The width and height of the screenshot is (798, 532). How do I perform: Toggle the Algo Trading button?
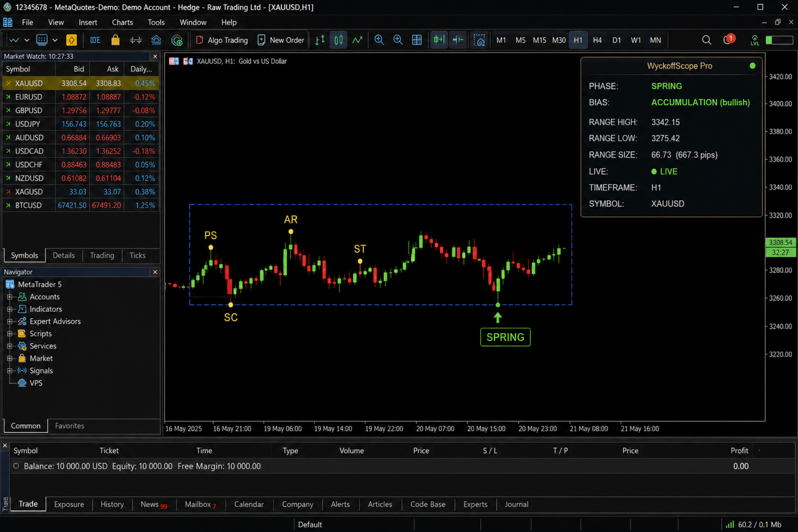point(221,40)
